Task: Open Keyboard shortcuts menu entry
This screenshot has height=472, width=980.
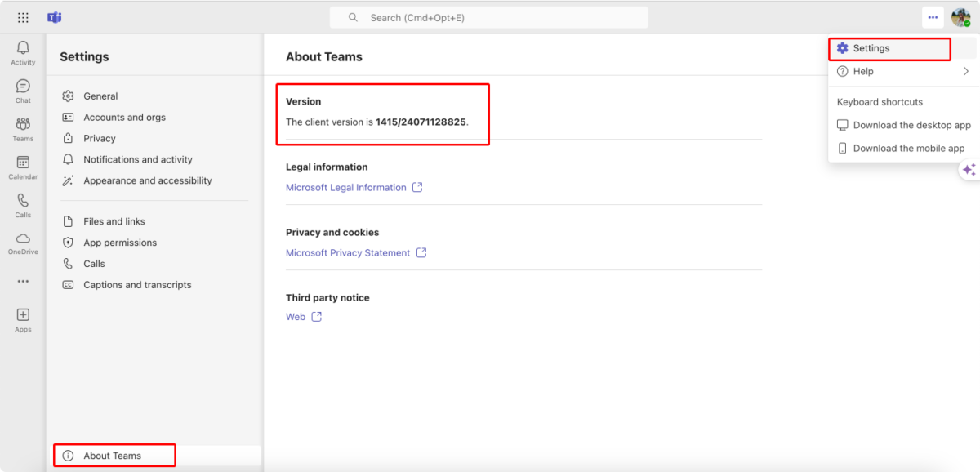Action: (880, 102)
